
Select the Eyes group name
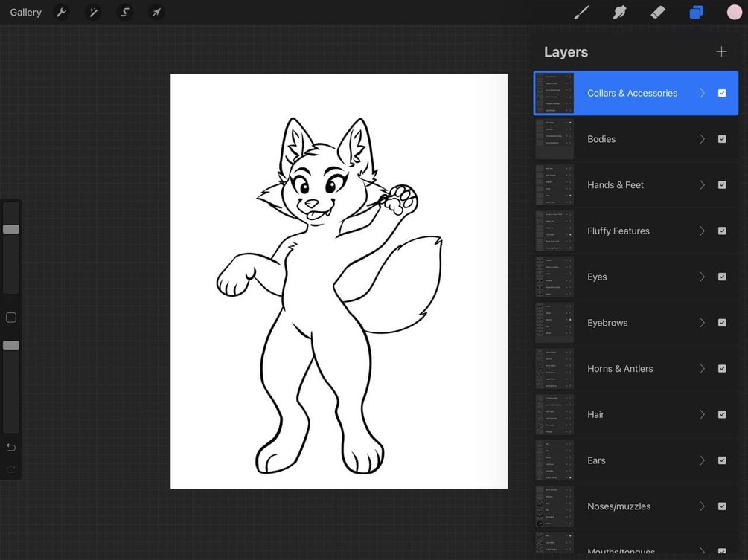click(x=597, y=277)
